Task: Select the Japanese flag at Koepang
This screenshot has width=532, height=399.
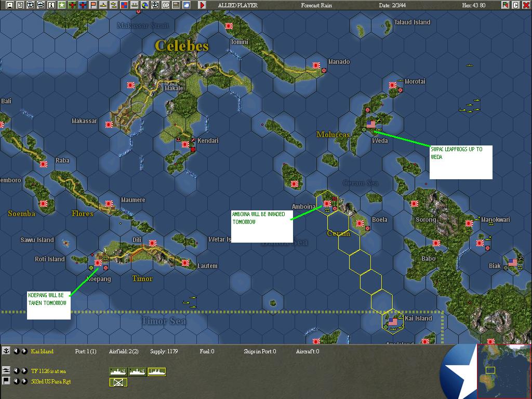Action: pos(98,262)
